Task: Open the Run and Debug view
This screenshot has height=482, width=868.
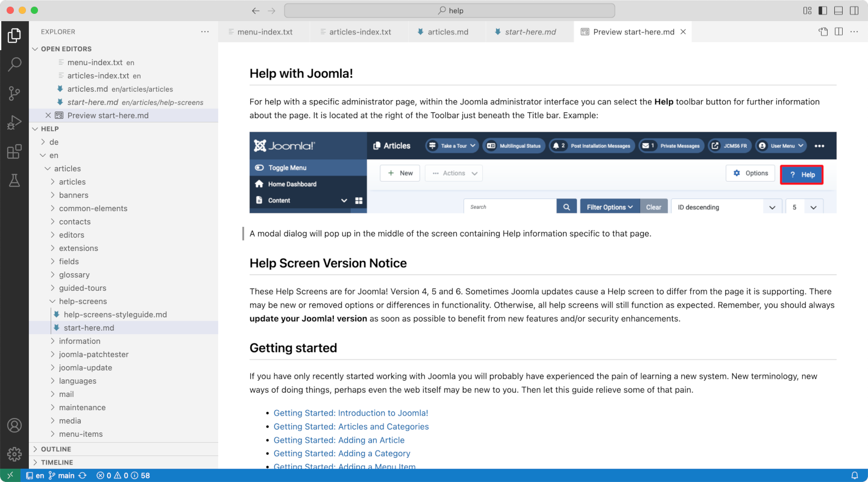Action: (x=14, y=122)
